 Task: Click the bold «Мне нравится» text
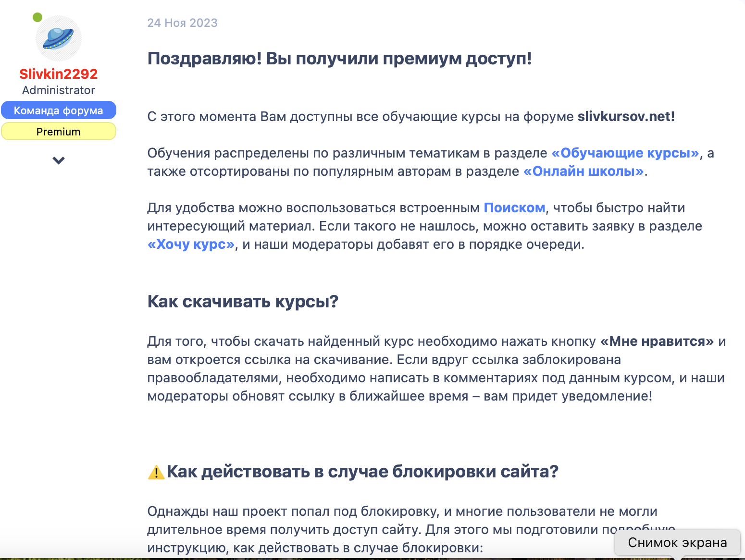[657, 341]
